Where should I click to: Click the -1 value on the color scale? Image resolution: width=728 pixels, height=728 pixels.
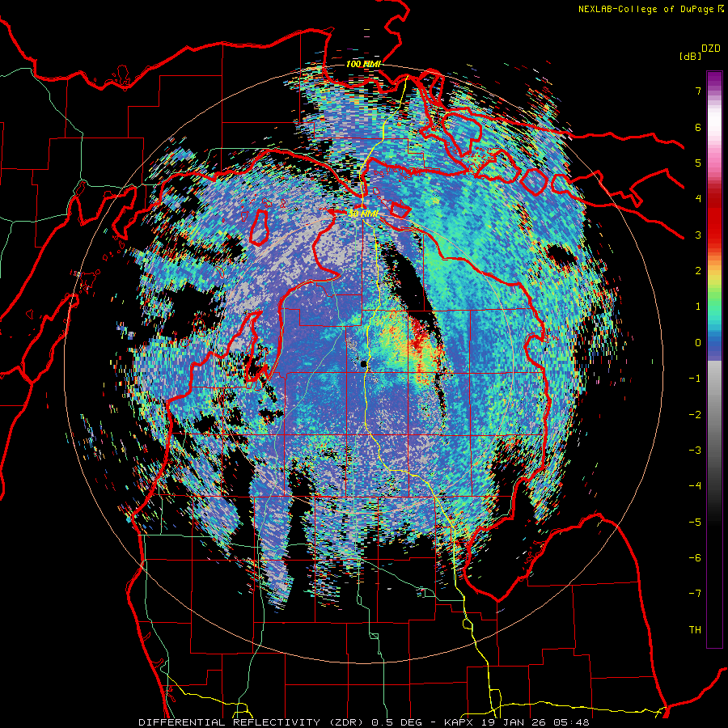(x=695, y=379)
